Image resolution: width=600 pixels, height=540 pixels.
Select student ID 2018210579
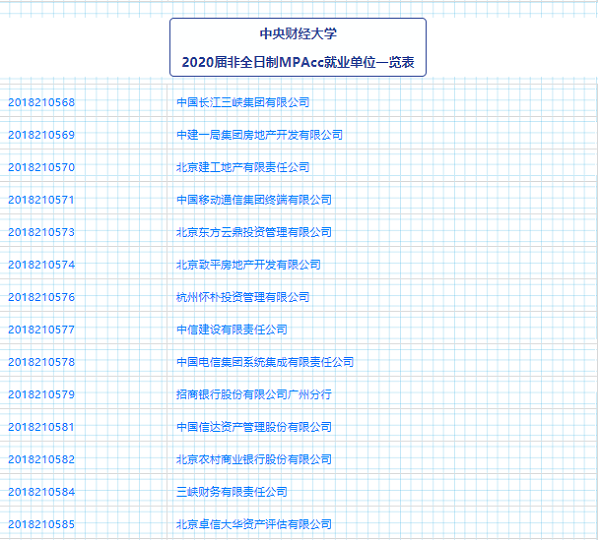[41, 394]
